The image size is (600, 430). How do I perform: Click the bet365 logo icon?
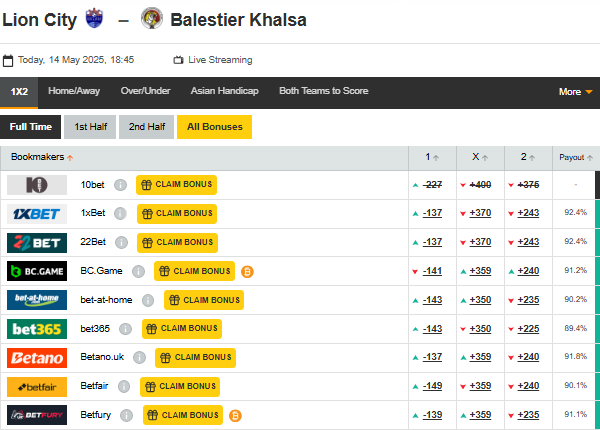coord(37,329)
